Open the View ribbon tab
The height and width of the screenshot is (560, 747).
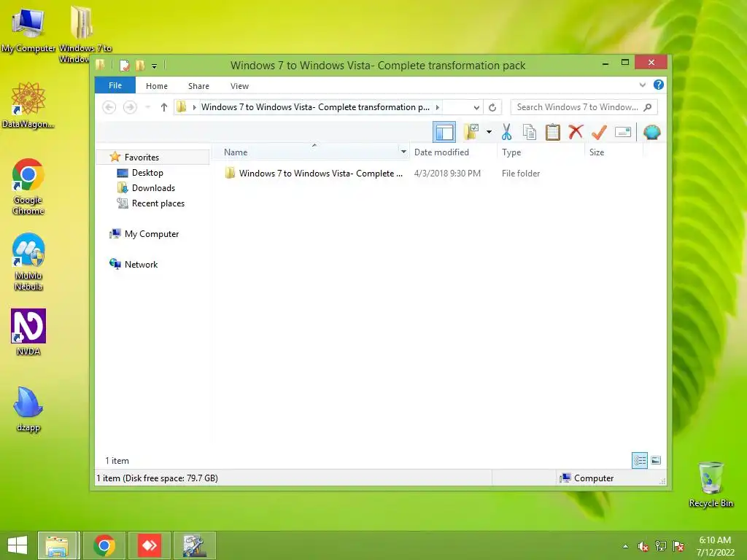click(x=239, y=86)
